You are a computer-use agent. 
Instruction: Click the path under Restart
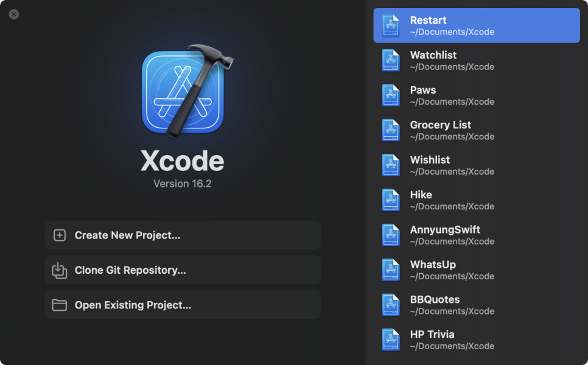452,32
